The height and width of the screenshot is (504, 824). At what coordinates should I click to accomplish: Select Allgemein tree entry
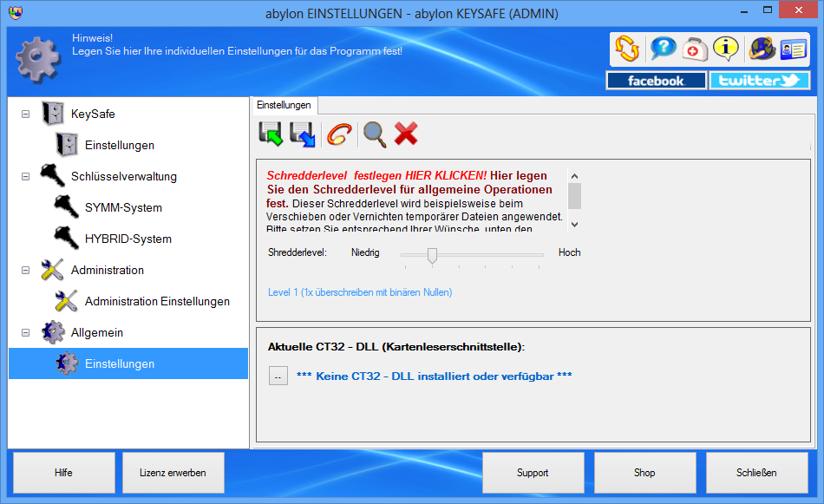click(x=97, y=332)
